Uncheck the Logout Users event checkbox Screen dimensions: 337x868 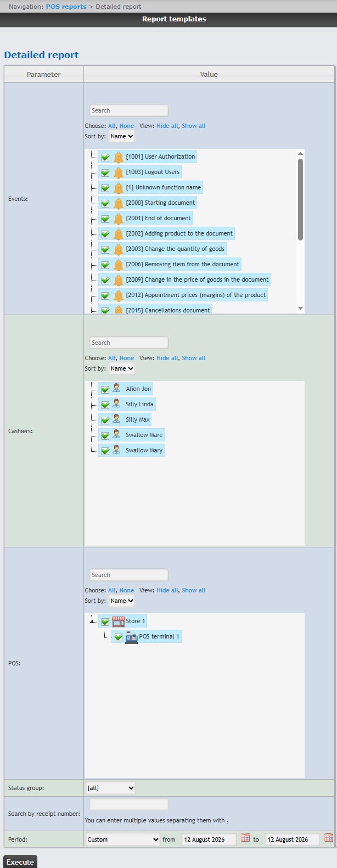[105, 172]
